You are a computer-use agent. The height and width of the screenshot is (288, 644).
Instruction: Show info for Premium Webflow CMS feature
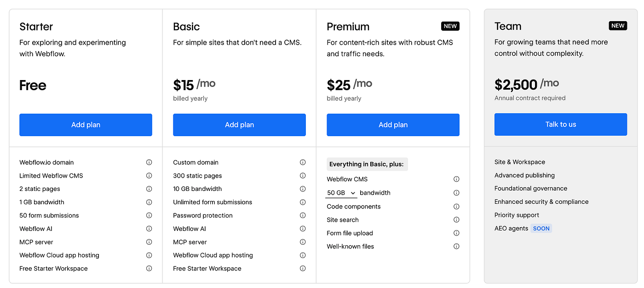456,179
